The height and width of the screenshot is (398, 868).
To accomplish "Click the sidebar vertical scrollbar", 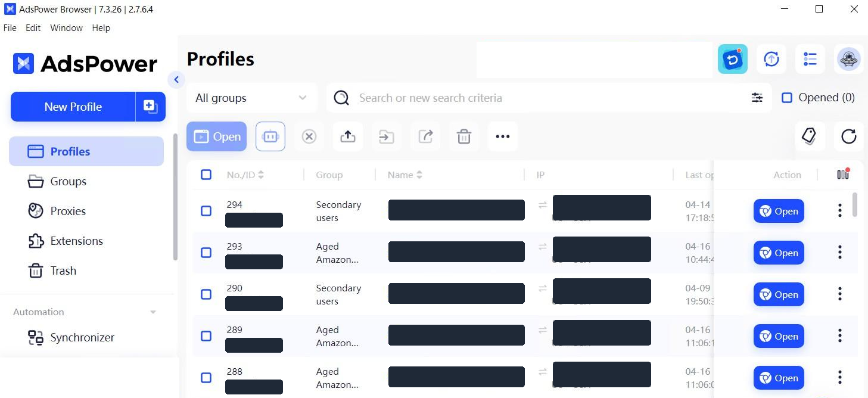I will (175, 197).
